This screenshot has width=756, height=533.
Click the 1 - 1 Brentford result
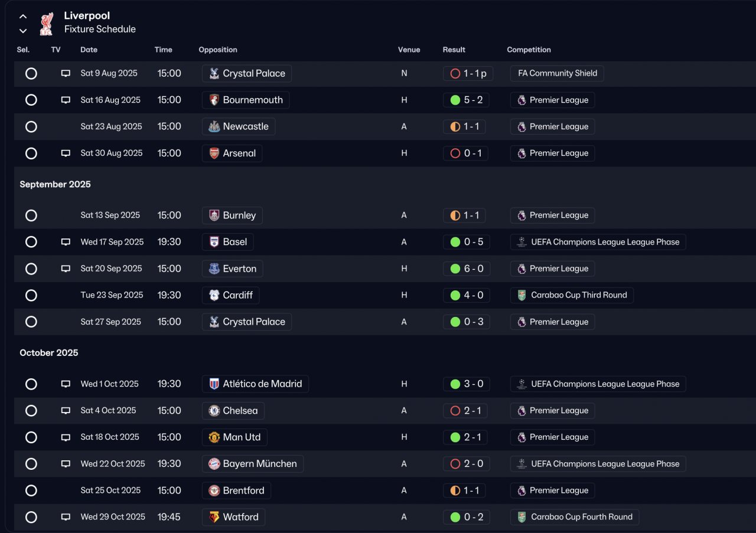464,491
